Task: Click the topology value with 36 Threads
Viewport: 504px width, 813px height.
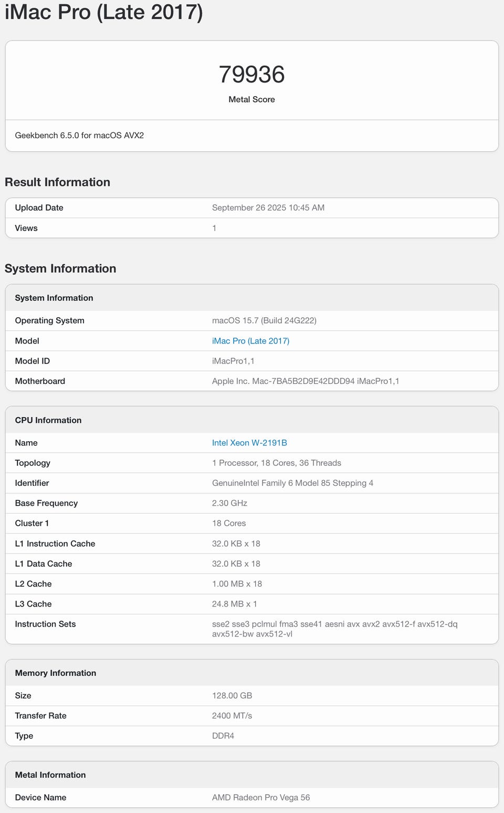Action: 276,463
